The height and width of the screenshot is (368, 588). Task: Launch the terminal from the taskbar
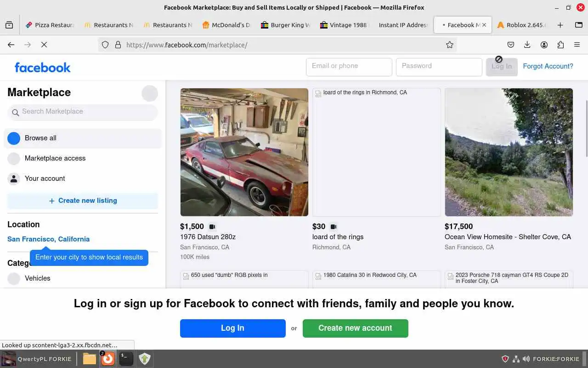(x=126, y=359)
